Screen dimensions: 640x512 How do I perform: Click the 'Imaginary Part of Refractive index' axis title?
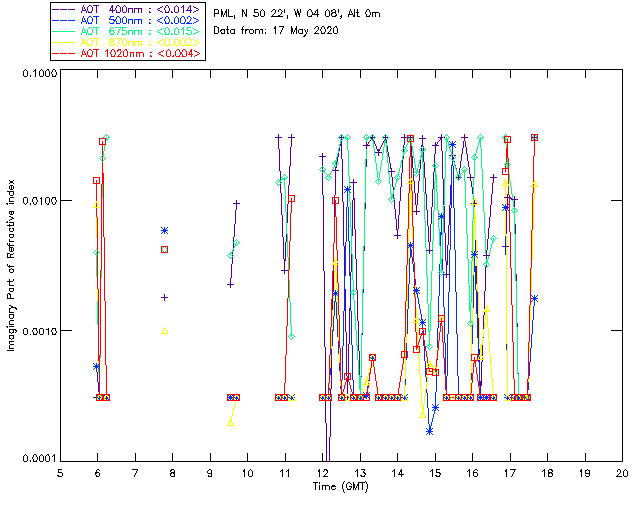(11, 265)
